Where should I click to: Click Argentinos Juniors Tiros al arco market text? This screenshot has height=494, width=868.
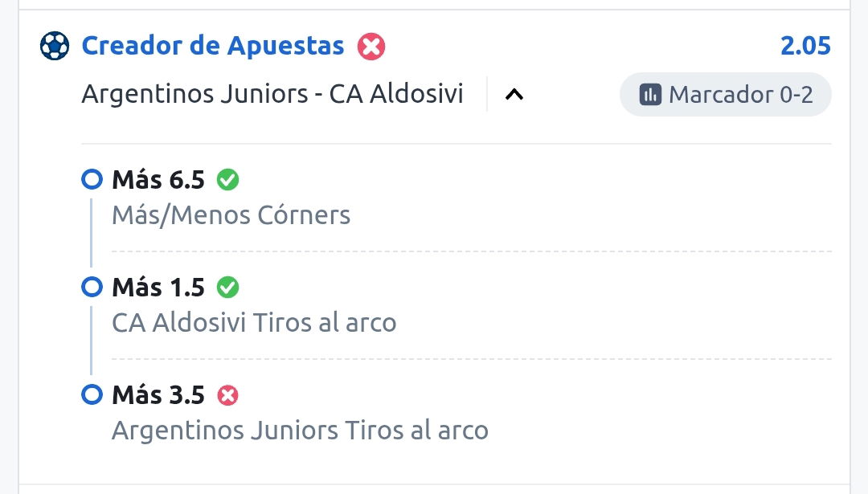click(x=300, y=431)
